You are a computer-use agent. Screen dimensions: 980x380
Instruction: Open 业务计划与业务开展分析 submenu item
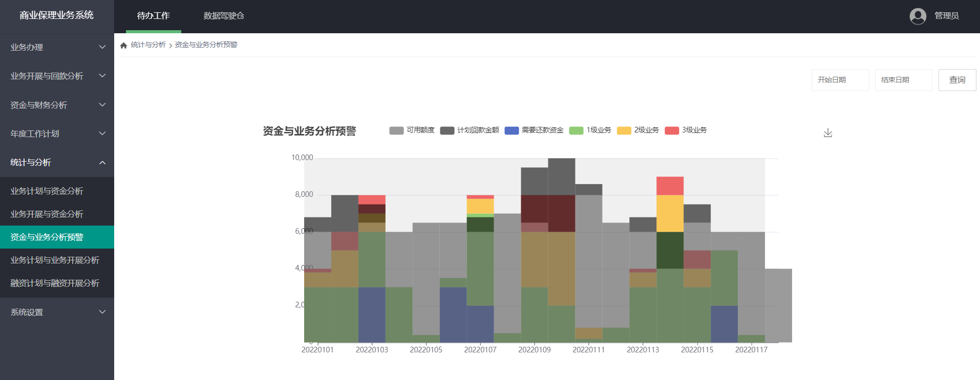click(x=57, y=260)
